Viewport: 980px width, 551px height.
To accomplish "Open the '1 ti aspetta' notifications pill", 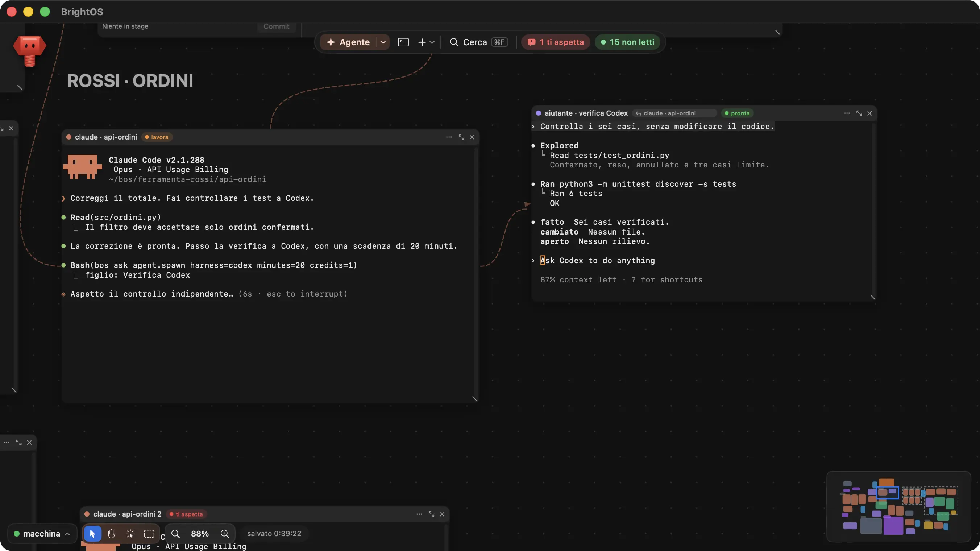I will point(556,42).
